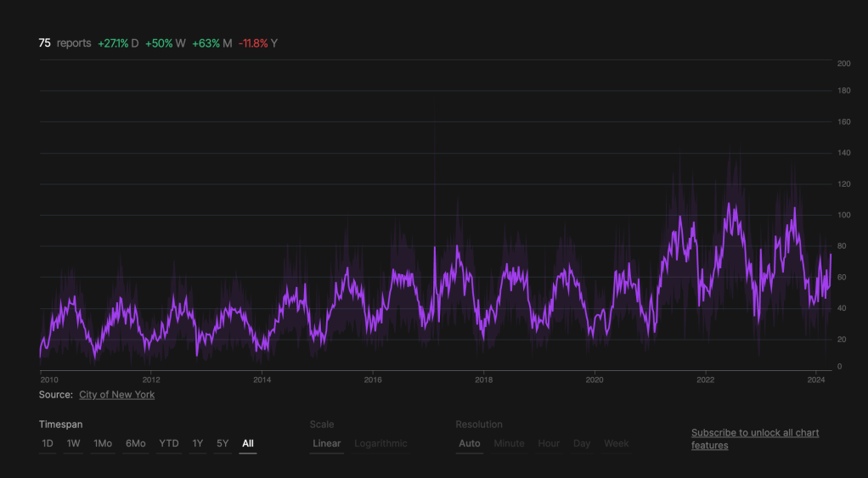Select the 1D timespan option
Image resolution: width=868 pixels, height=478 pixels.
(x=48, y=443)
